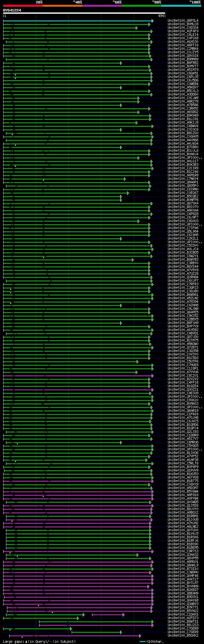Select hit UniRef100_C5UTP6
This screenshot has height=644, width=204.
183,361
